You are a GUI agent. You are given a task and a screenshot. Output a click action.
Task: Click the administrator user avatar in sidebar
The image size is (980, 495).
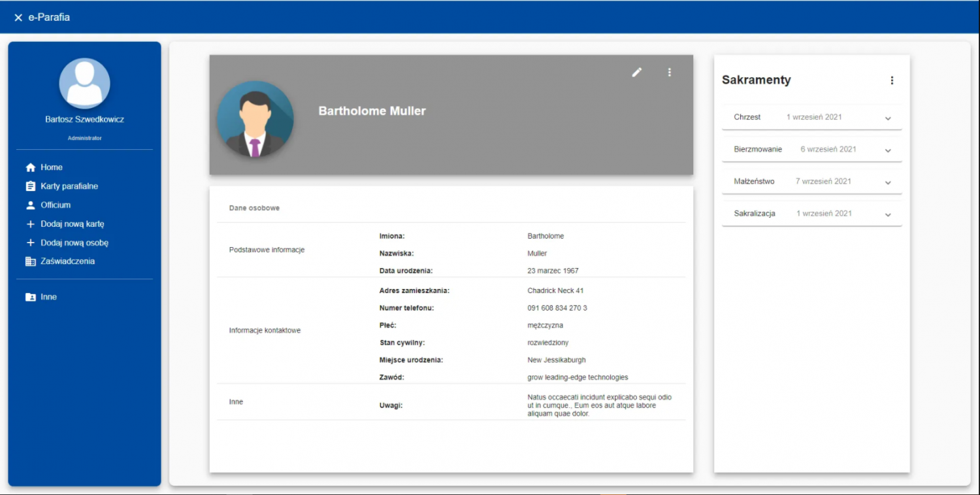(84, 83)
